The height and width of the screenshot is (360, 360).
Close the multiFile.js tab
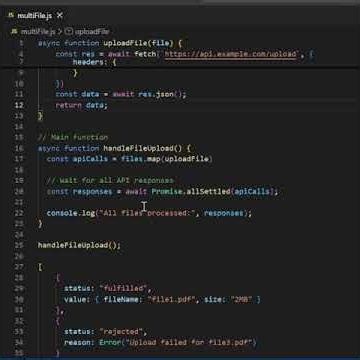point(60,15)
